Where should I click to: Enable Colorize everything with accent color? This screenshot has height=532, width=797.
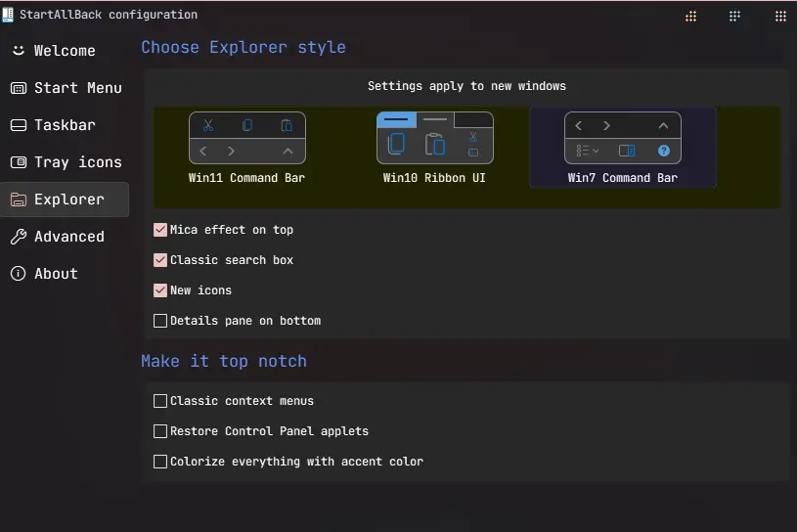[160, 462]
